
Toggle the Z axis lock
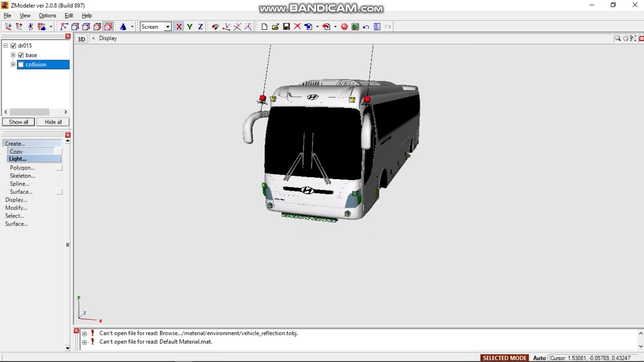(200, 27)
